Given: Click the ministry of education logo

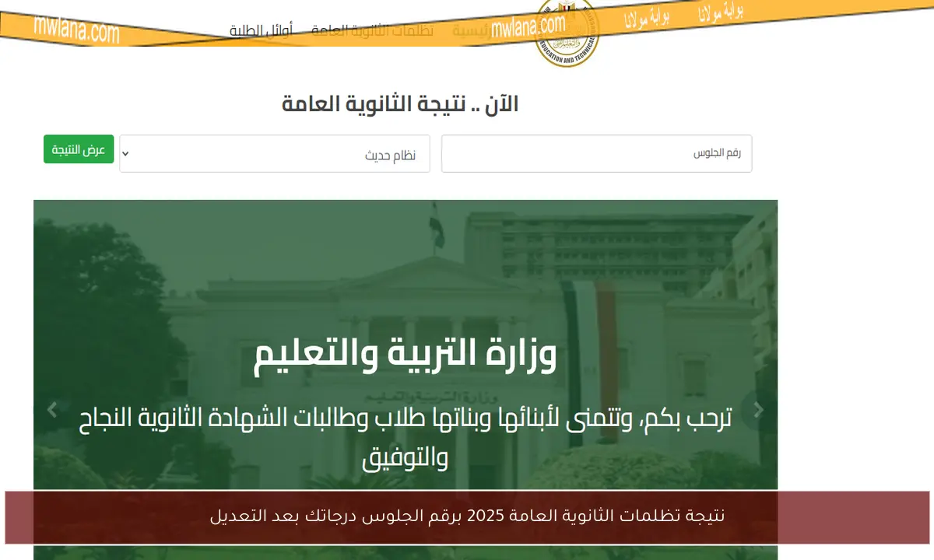Looking at the screenshot, I should pos(567,33).
